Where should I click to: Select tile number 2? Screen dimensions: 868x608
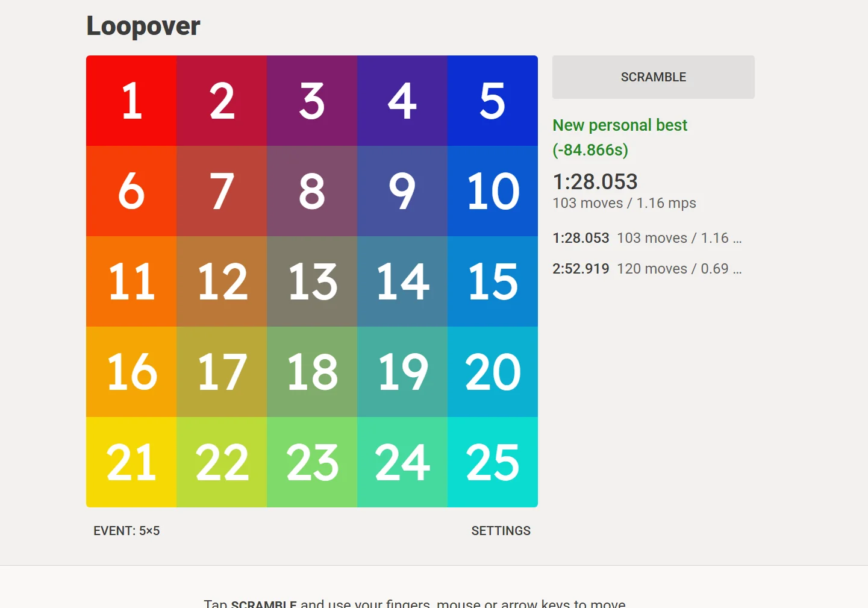[222, 101]
